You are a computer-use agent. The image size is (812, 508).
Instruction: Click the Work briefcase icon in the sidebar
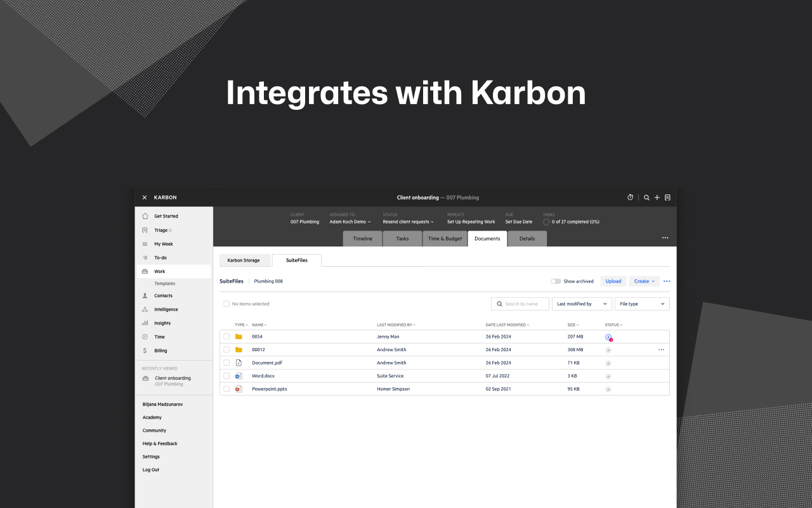[x=145, y=271]
